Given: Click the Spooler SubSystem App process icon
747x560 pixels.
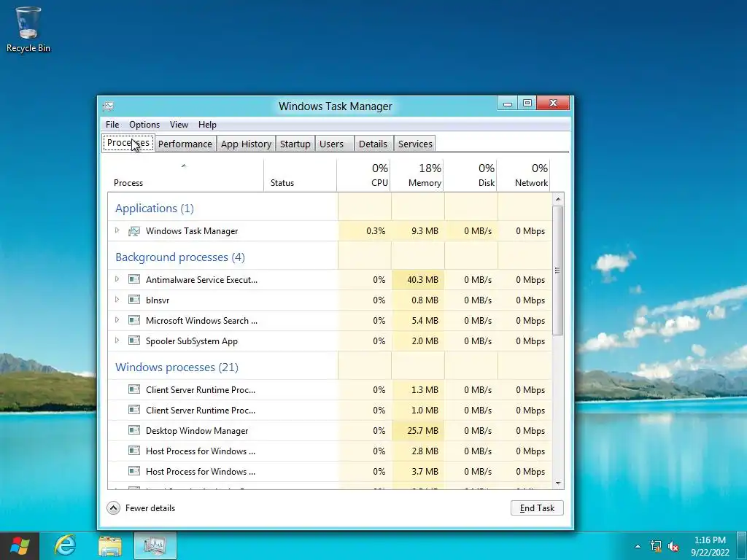Looking at the screenshot, I should 134,341.
